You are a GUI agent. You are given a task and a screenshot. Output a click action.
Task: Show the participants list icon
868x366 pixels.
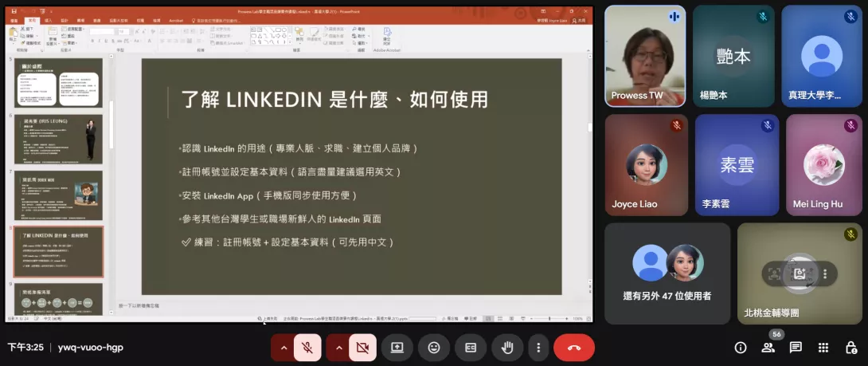pos(768,348)
